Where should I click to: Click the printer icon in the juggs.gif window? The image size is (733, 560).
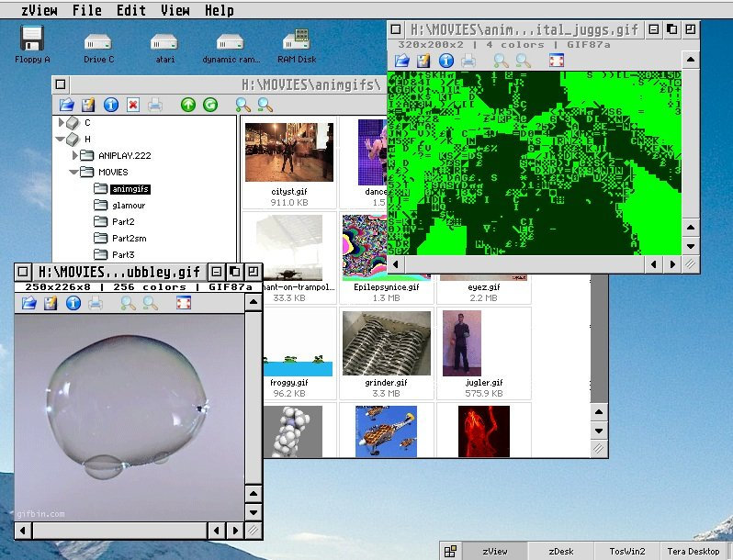pyautogui.click(x=468, y=61)
